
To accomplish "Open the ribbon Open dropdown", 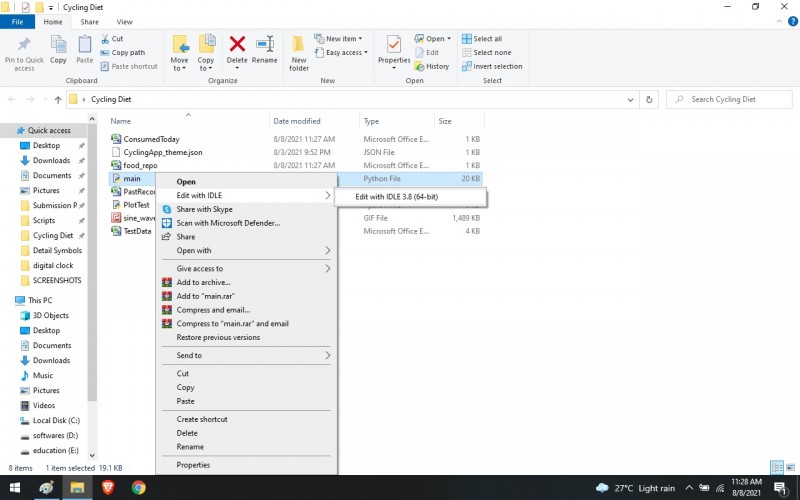I will pyautogui.click(x=433, y=39).
